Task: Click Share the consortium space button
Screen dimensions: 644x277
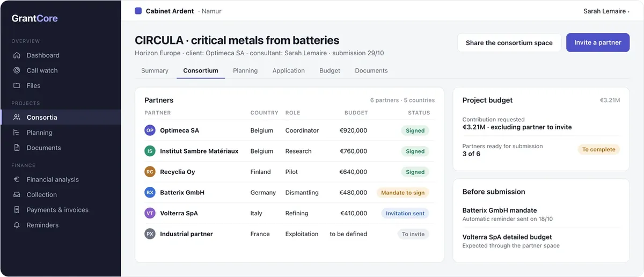Action: [x=509, y=43]
